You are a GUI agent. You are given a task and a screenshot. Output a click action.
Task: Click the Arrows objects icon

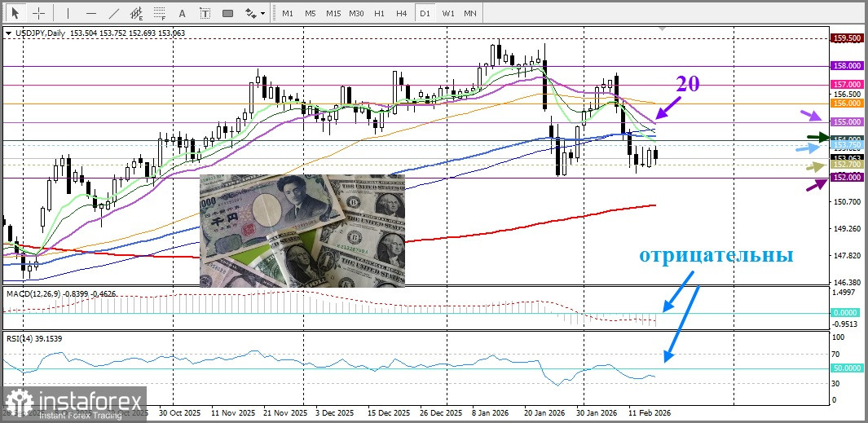point(251,13)
